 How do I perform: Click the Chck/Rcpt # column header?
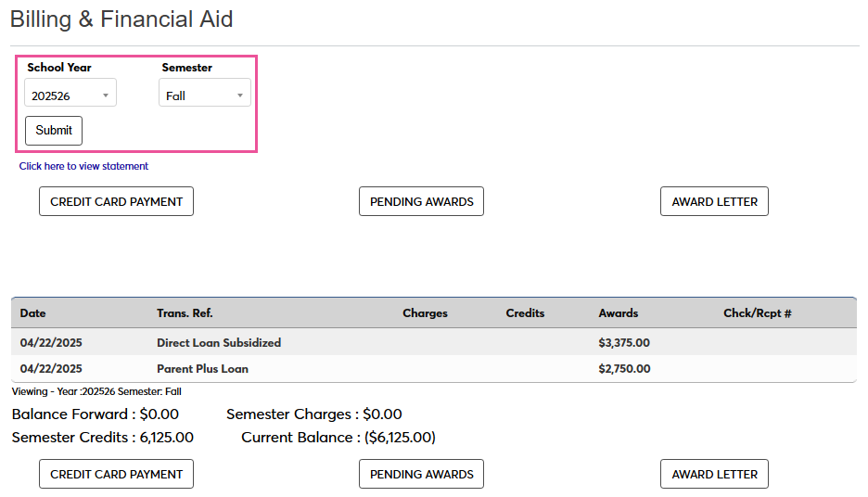coord(757,313)
